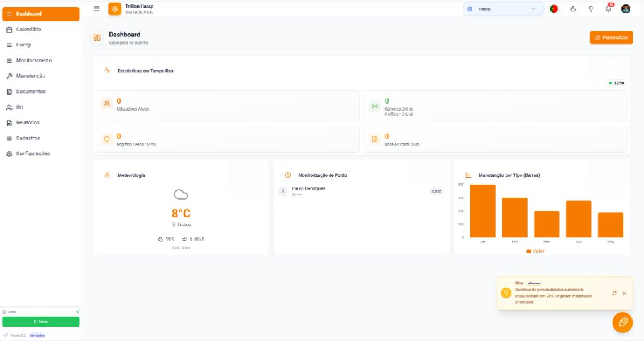Open RH in the sidebar
Image resolution: width=644 pixels, height=341 pixels.
tap(41, 107)
